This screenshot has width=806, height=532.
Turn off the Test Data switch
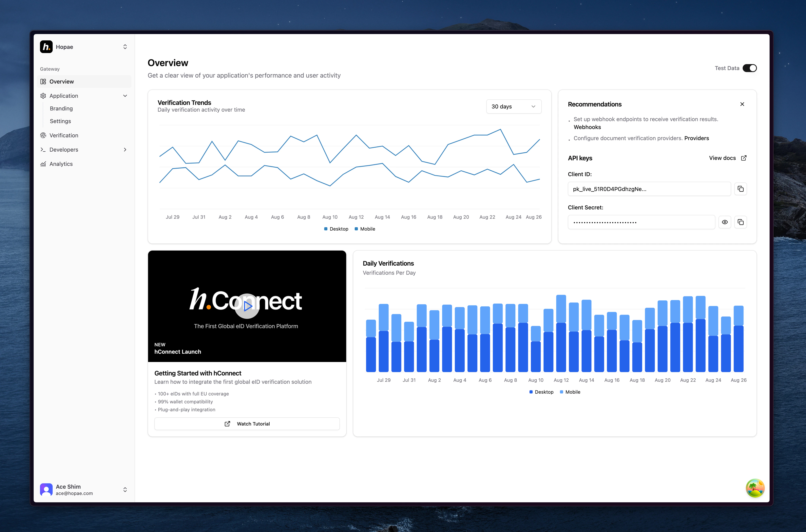pos(749,68)
